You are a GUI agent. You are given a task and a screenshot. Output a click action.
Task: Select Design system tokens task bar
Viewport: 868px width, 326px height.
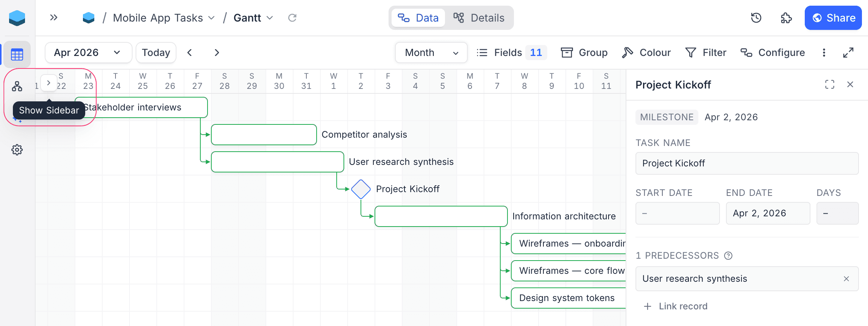coord(568,298)
